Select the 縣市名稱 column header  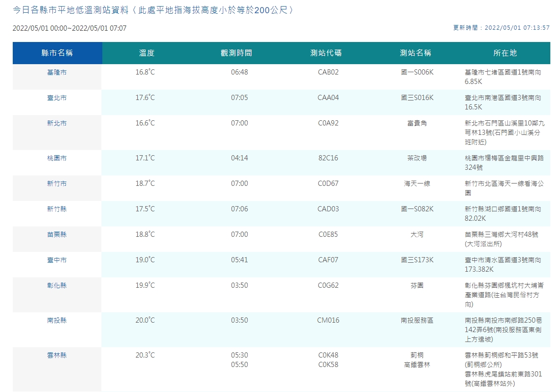[57, 53]
